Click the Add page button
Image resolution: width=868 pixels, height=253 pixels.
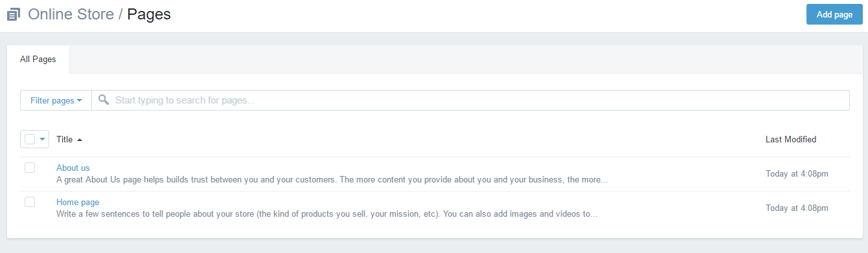[834, 14]
